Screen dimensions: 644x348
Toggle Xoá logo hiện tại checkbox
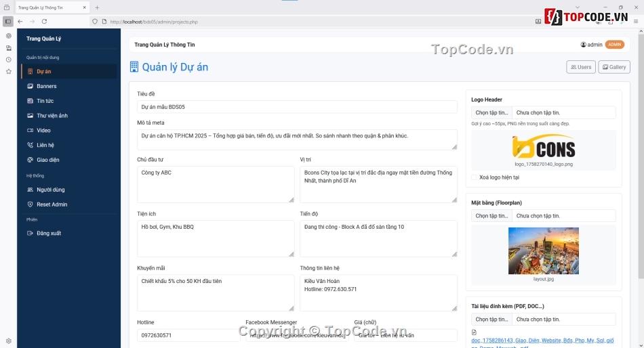point(474,177)
